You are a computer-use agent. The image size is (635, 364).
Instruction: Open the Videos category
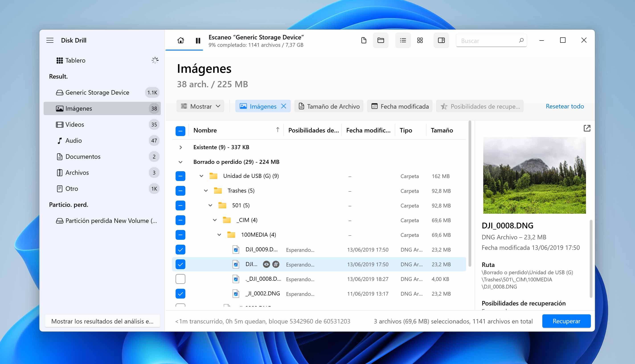[102, 124]
